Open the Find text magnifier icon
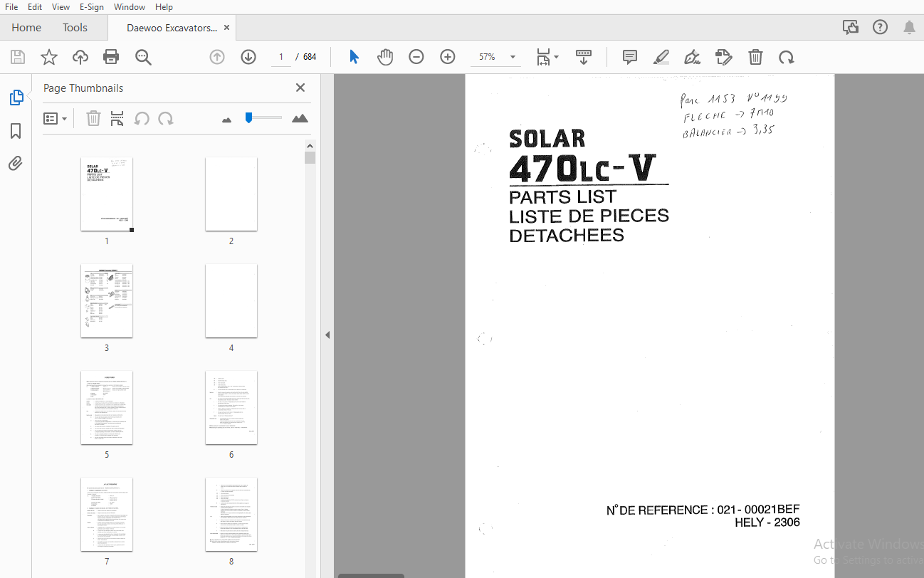 [143, 57]
